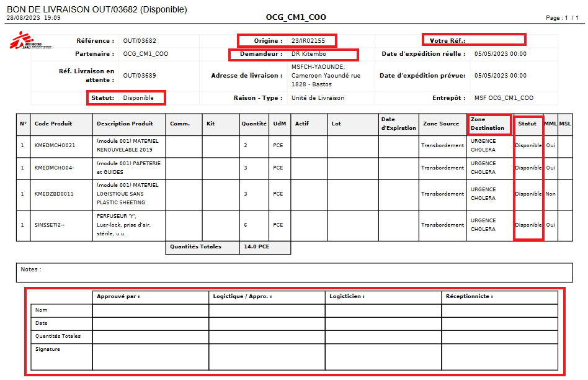Click the empty Votre Réf. field

(495, 41)
